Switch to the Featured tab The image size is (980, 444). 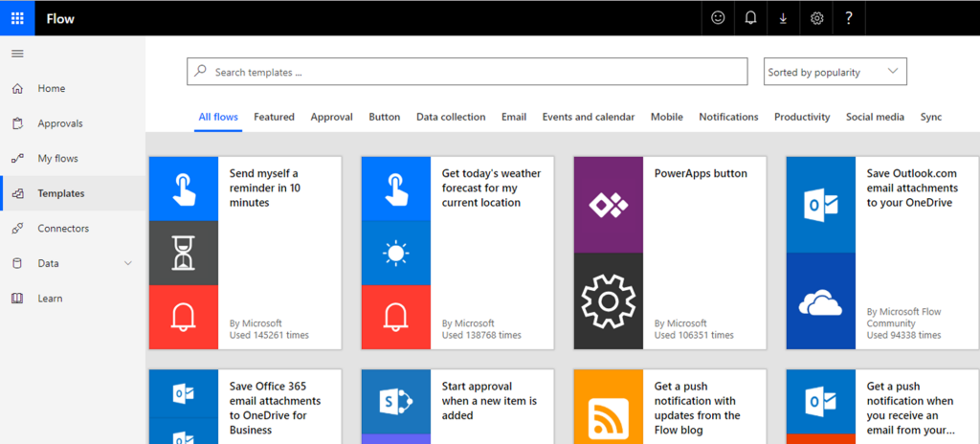tap(274, 117)
